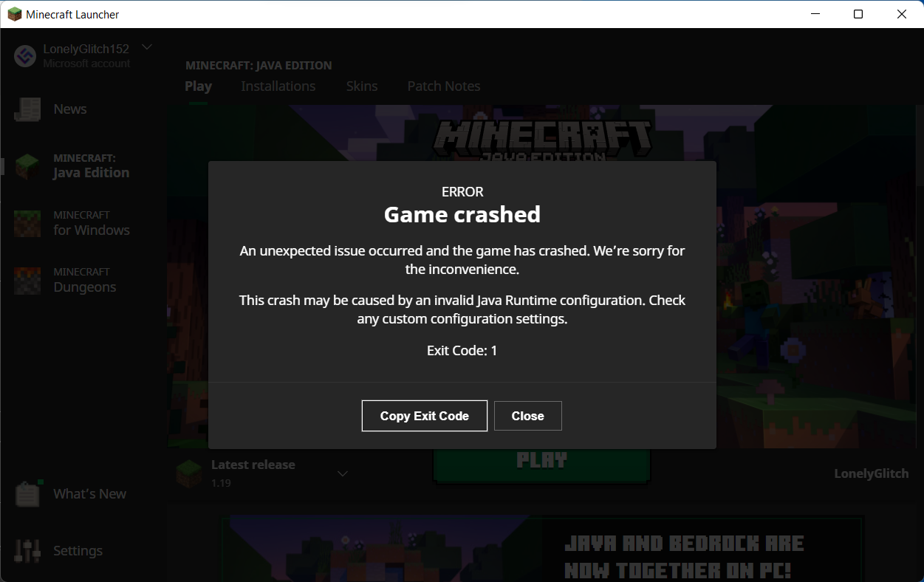Copy the exit code to clipboard
Image resolution: width=924 pixels, height=582 pixels.
point(425,416)
